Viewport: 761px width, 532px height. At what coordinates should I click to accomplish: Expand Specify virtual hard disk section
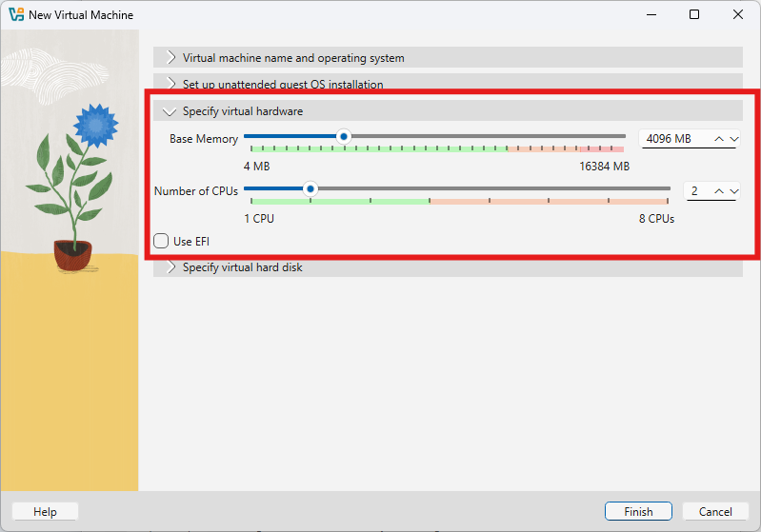(x=448, y=267)
